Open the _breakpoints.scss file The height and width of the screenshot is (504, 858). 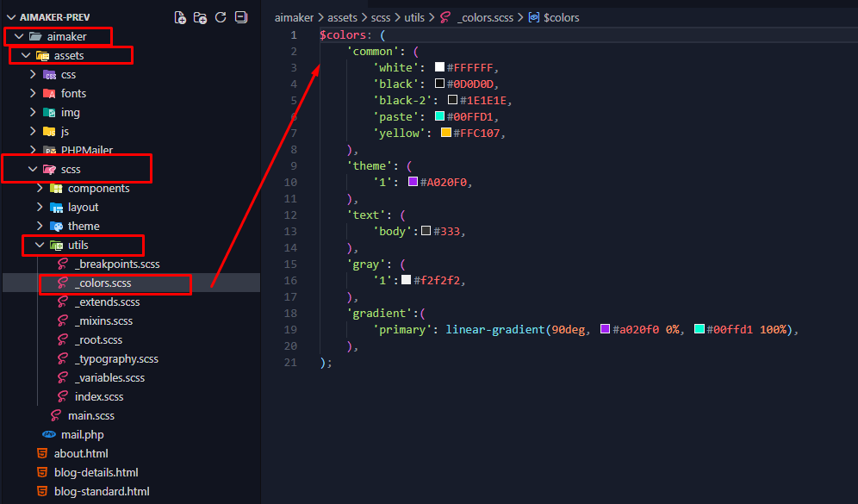(x=116, y=264)
